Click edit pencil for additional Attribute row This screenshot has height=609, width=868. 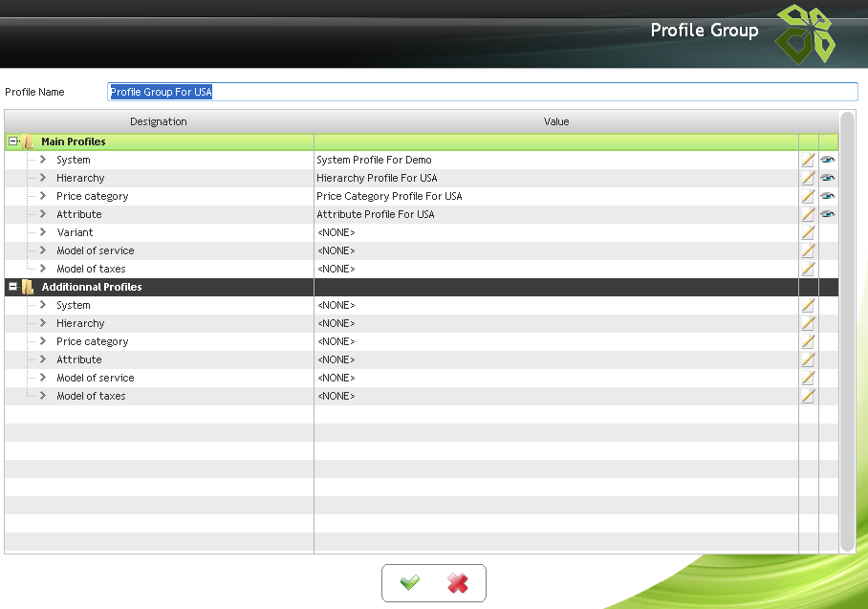[x=808, y=359]
